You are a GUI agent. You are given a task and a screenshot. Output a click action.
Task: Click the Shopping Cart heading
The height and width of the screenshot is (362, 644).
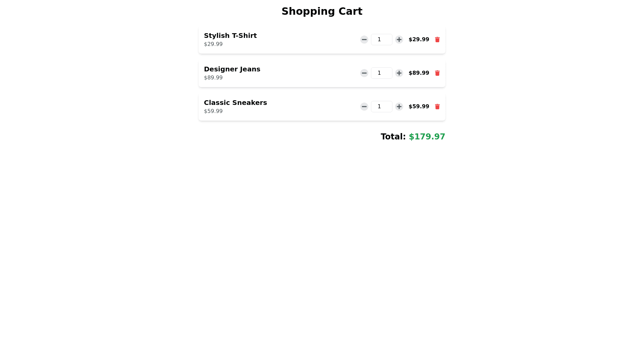point(322,11)
